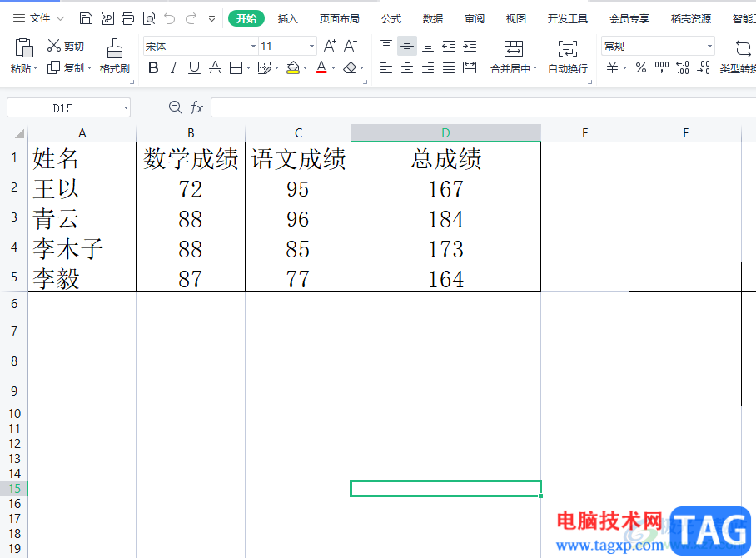Toggle vertical middle alignment
The image size is (756, 558).
click(x=407, y=47)
